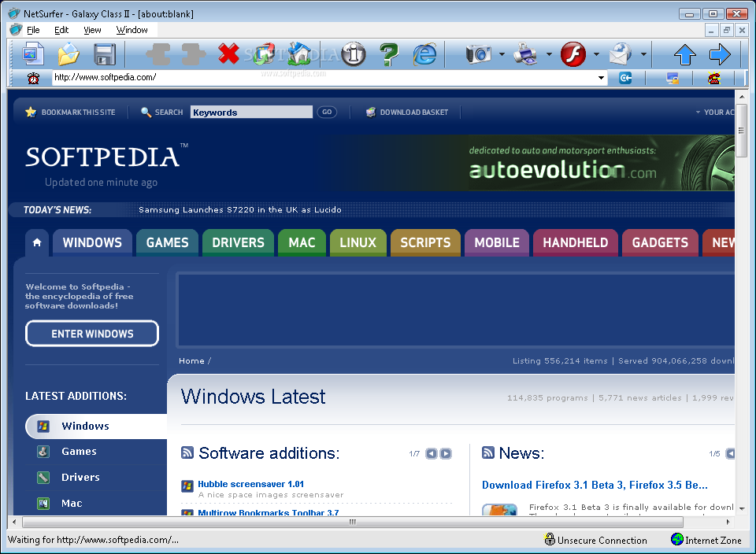
Task: Go to the previous Software additions page
Action: click(431, 454)
